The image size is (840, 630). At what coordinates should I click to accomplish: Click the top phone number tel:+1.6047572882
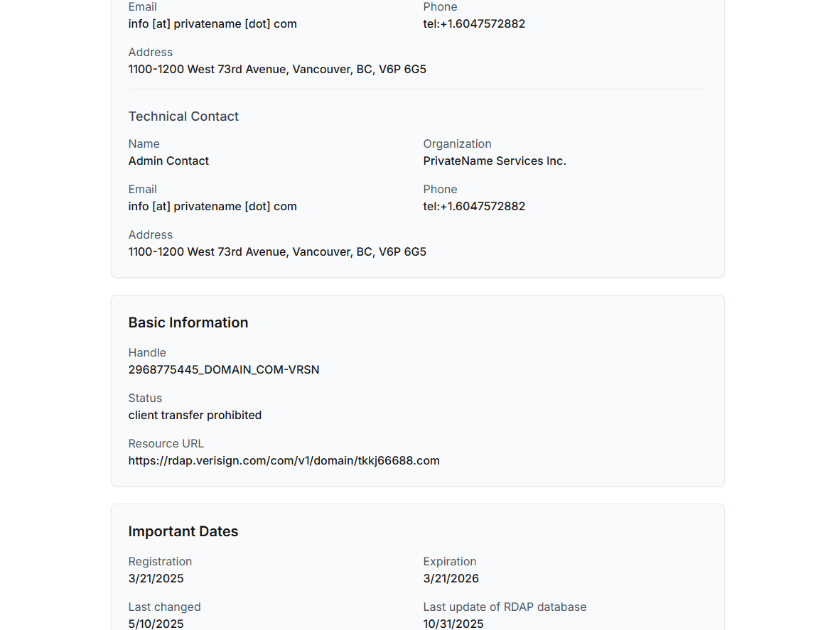tap(474, 24)
